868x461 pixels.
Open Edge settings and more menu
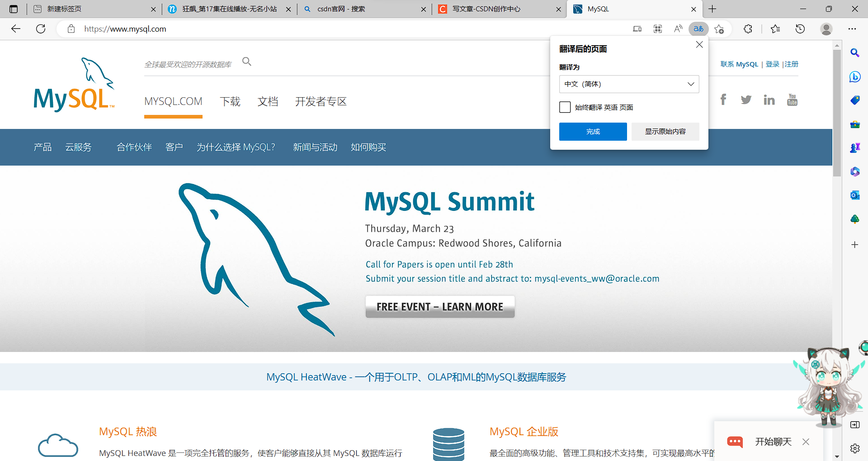852,29
